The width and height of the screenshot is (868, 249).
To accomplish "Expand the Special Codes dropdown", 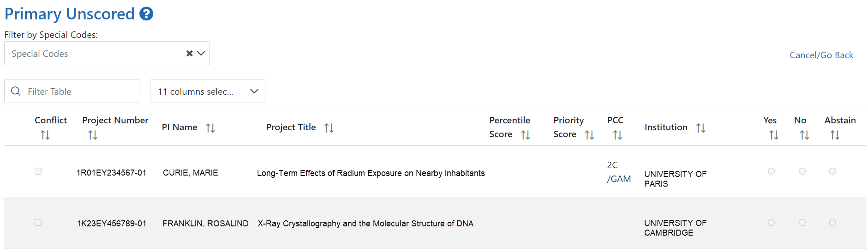I will (201, 54).
